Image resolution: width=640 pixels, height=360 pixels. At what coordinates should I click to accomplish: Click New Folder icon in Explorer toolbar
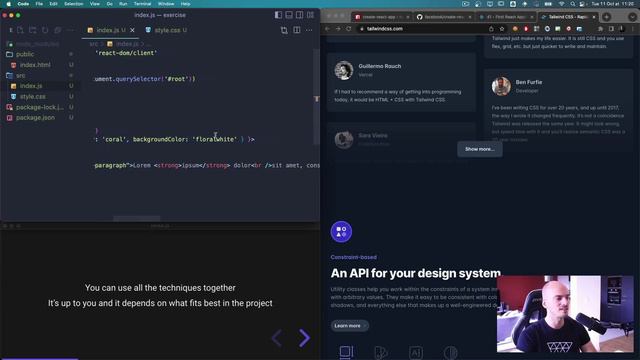click(33, 30)
